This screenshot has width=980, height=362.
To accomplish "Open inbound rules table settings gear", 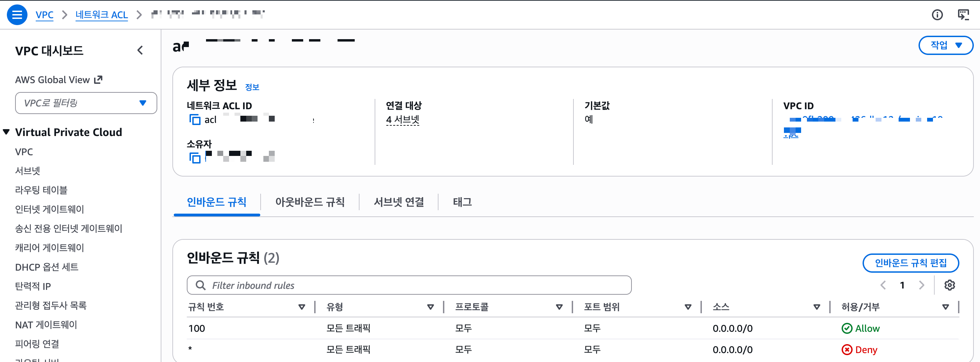I will [x=949, y=285].
